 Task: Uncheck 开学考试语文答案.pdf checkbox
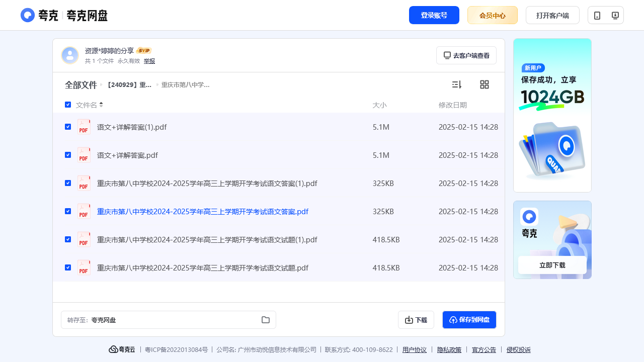[68, 211]
